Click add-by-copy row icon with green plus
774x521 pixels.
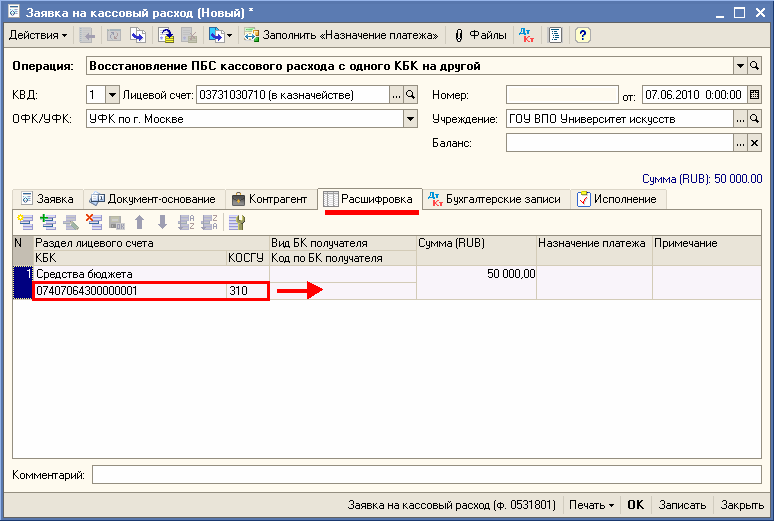pos(48,223)
